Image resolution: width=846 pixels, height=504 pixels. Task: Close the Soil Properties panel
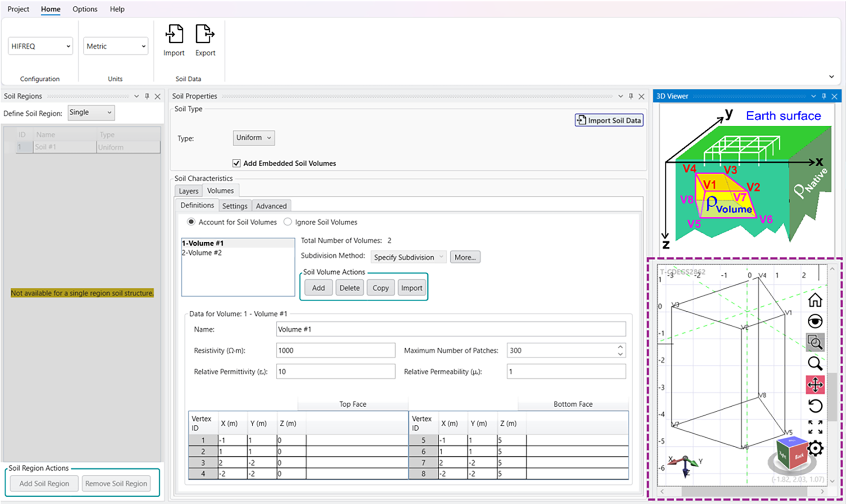coord(641,96)
